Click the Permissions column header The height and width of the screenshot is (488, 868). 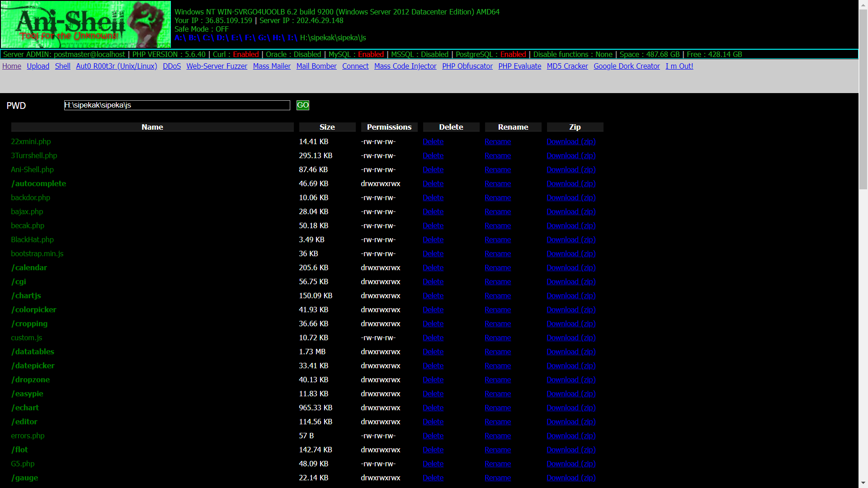[389, 127]
